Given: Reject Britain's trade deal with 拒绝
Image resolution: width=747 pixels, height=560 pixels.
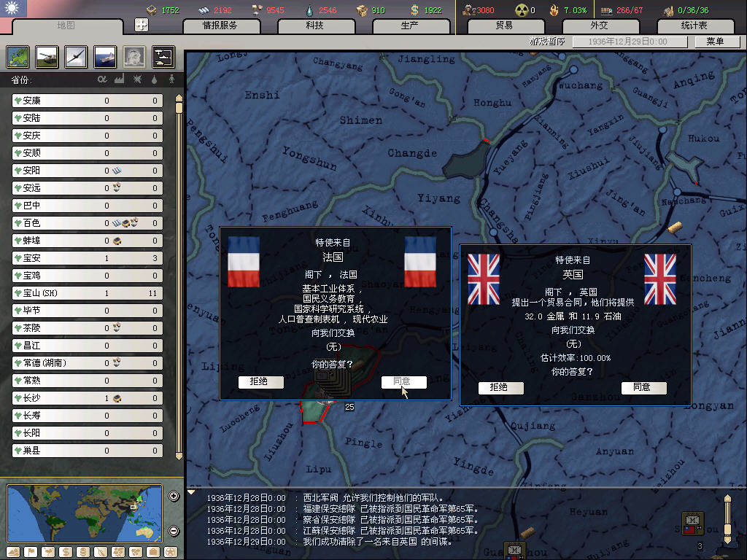Looking at the screenshot, I should [500, 388].
